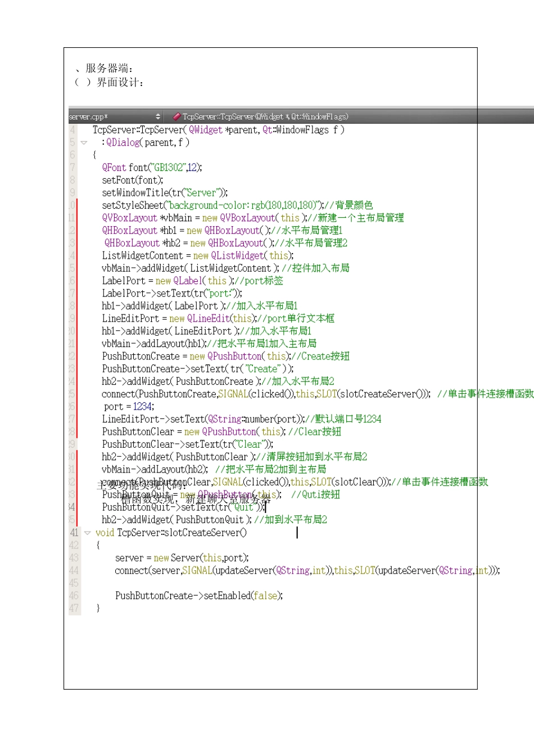Viewport: 534px width, 756px height.
Task: Click the 'port = 1234;' code line
Action: coord(129,407)
